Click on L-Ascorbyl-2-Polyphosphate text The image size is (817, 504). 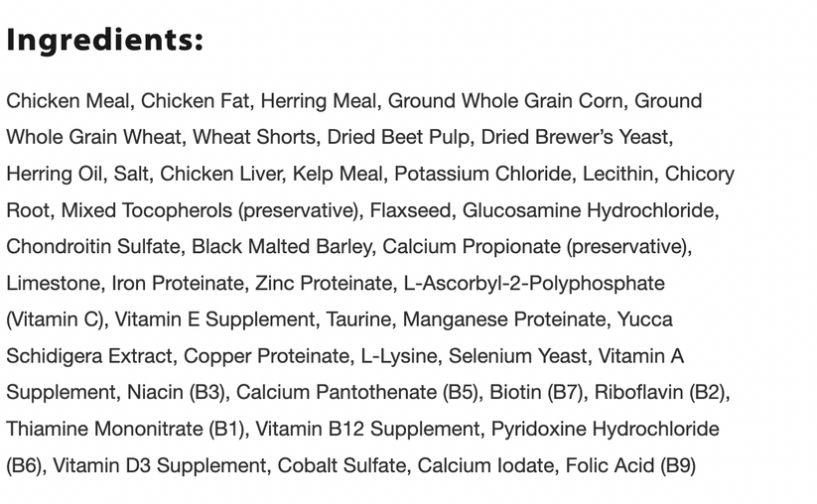534,283
